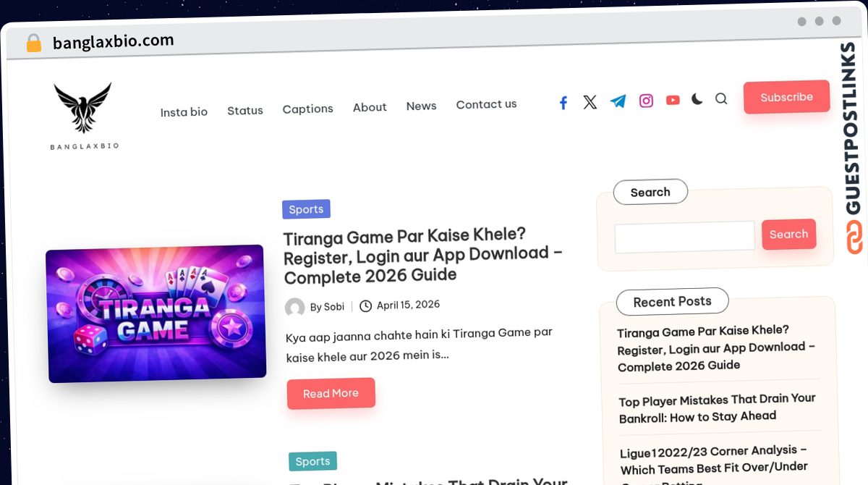Click the post excerpt starting Kya aap jaanna

(x=419, y=344)
